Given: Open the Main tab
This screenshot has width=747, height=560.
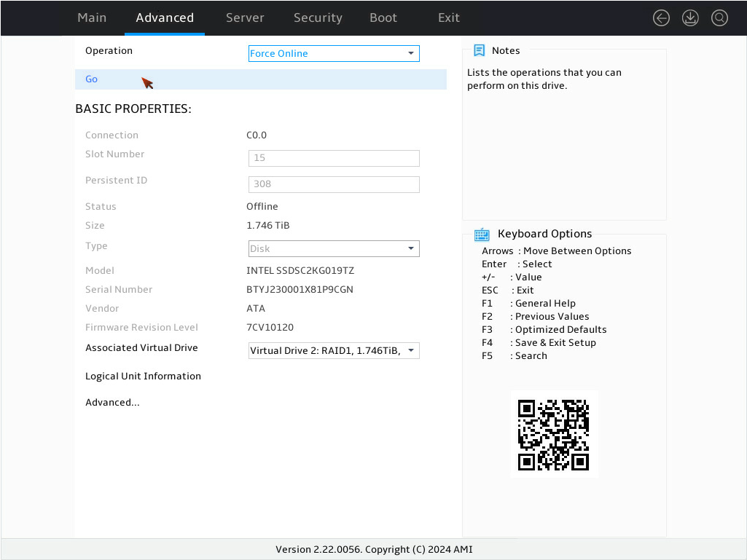Looking at the screenshot, I should tap(92, 17).
